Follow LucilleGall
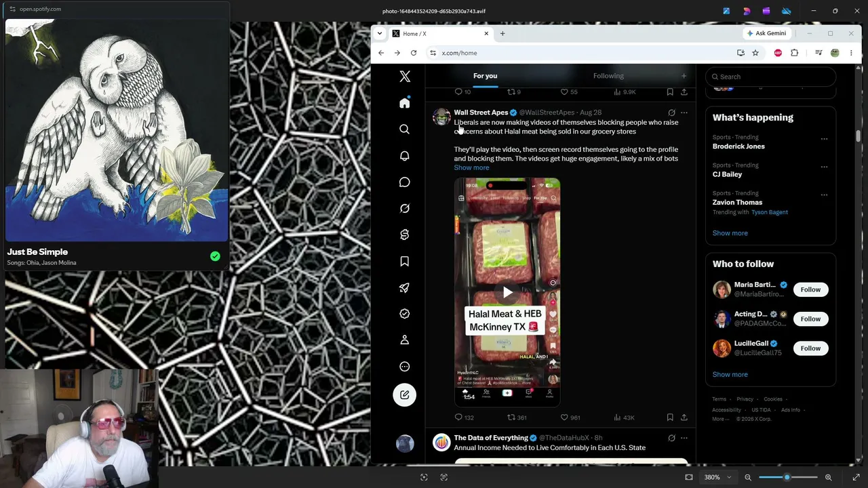Viewport: 868px width, 488px height. tap(810, 348)
